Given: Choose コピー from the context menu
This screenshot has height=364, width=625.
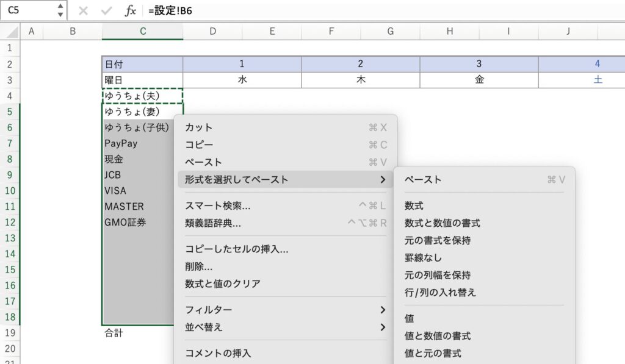Looking at the screenshot, I should [x=199, y=145].
